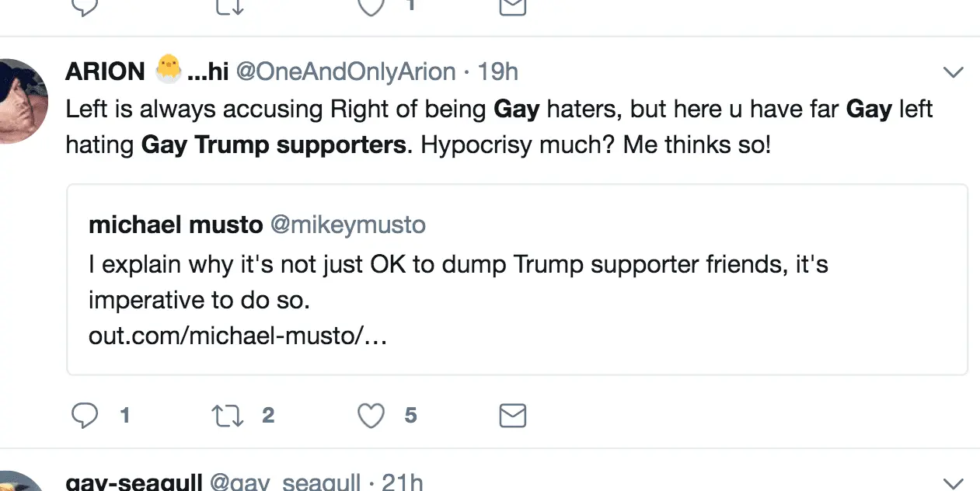Viewport: 980px width, 491px height.
Task: Send ARION's tweet via direct message icon
Action: tap(512, 416)
